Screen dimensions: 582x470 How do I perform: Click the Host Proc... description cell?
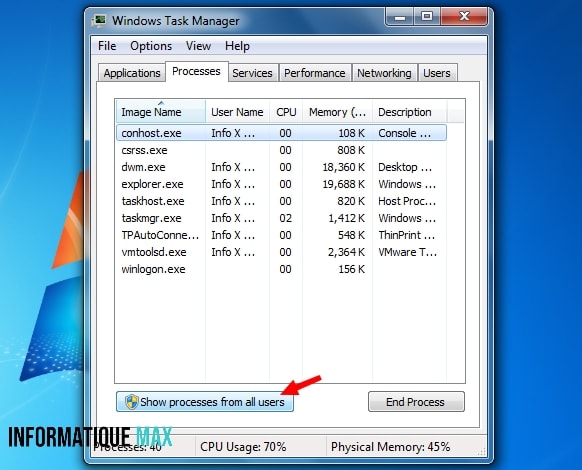(x=407, y=201)
